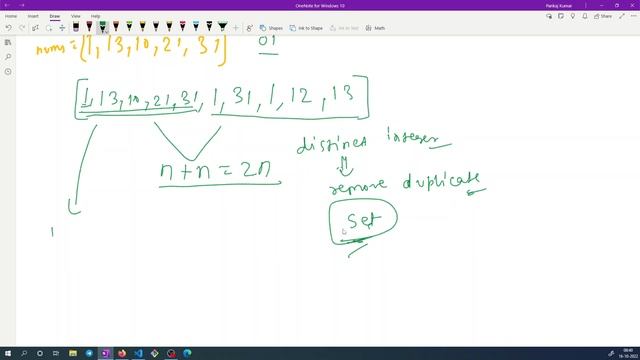This screenshot has height=360, width=640.
Task: Click the back arrow in the title bar
Action: 7,5
